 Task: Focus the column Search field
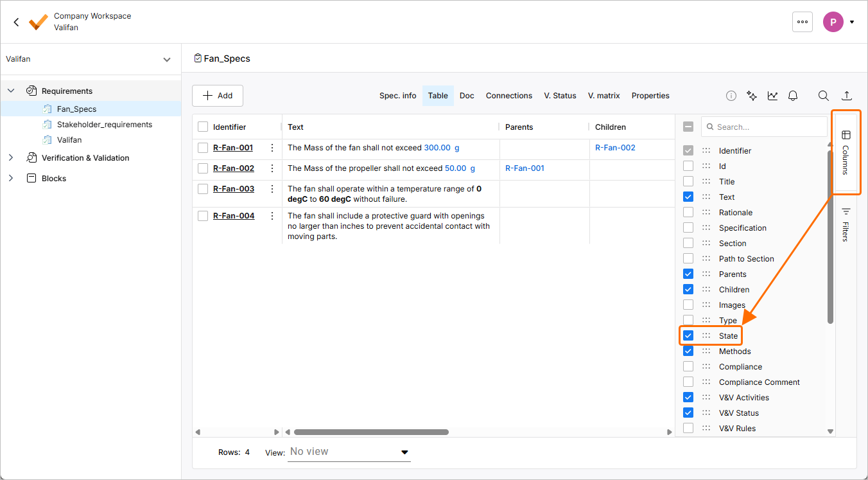[764, 127]
